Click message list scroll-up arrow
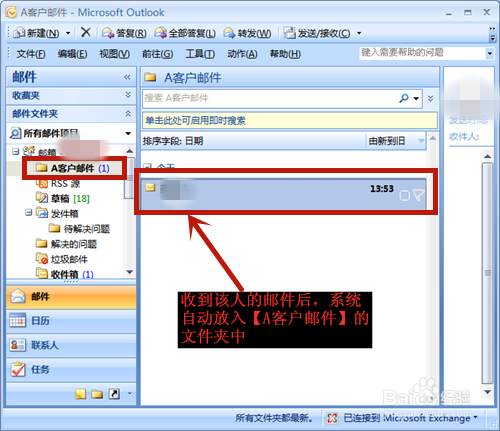The image size is (500, 431). point(433,138)
